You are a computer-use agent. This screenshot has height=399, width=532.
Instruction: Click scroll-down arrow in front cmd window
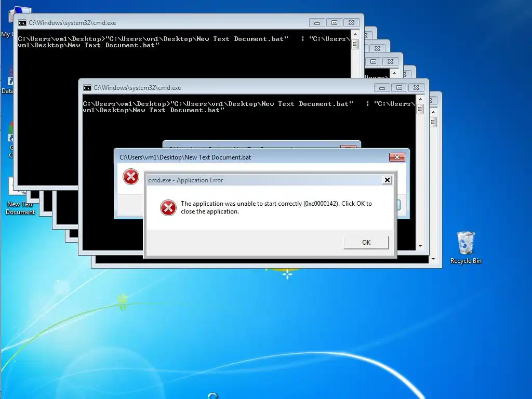420,246
